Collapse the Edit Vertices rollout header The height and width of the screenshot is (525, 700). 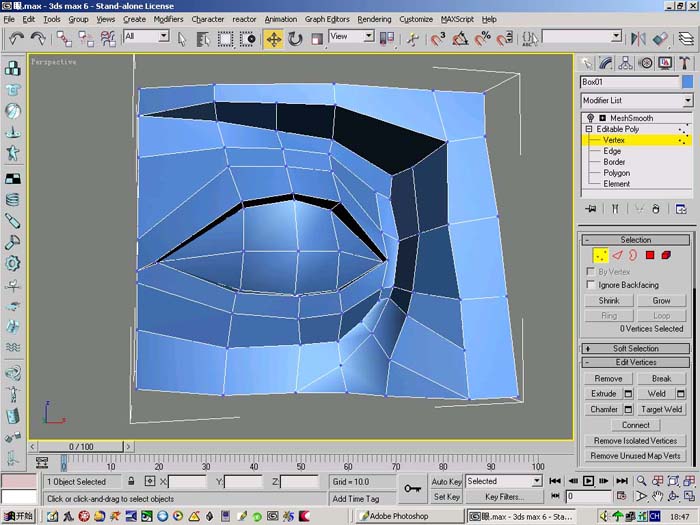point(636,362)
